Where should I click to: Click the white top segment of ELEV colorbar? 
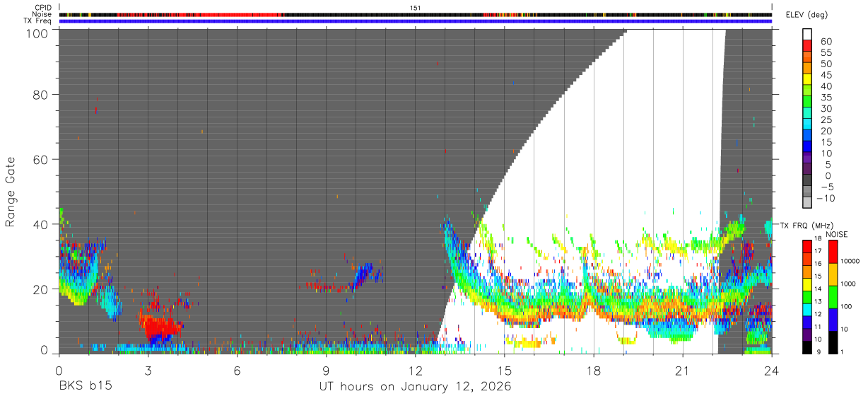[x=807, y=34]
